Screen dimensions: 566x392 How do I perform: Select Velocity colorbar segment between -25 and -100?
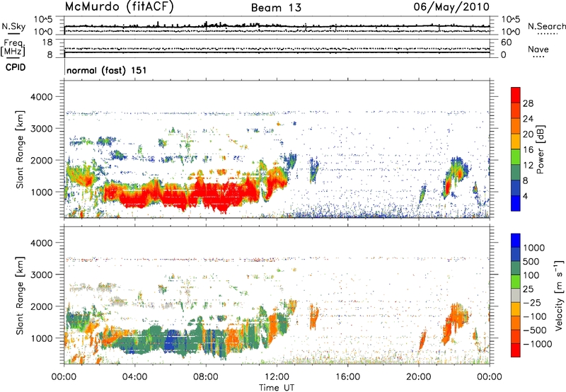click(x=516, y=309)
